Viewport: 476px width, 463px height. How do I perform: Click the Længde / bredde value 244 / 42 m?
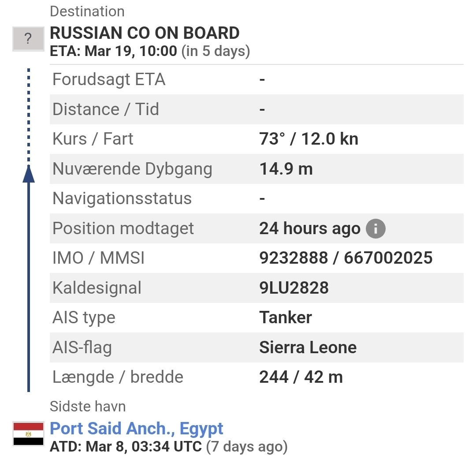pos(301,377)
